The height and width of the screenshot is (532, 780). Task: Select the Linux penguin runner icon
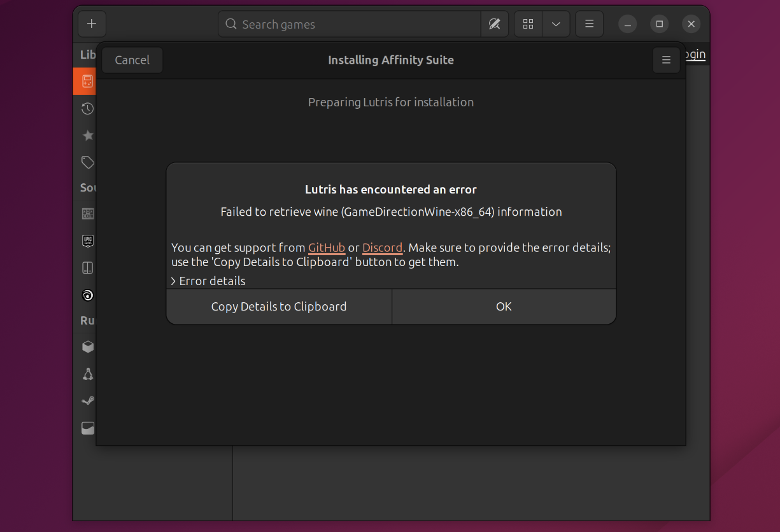coord(88,374)
